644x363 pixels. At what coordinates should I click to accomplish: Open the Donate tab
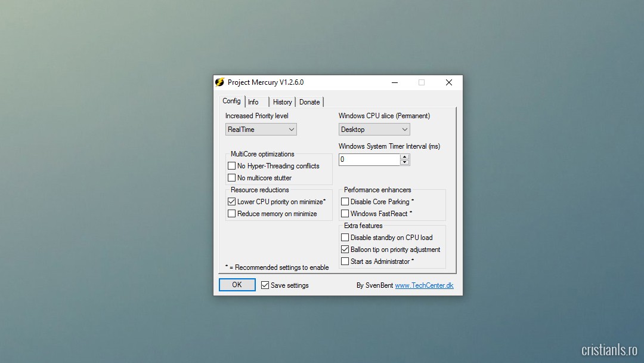tap(309, 102)
